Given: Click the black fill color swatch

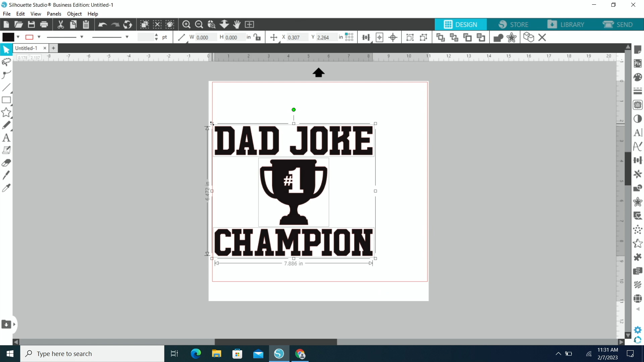Looking at the screenshot, I should [x=8, y=37].
